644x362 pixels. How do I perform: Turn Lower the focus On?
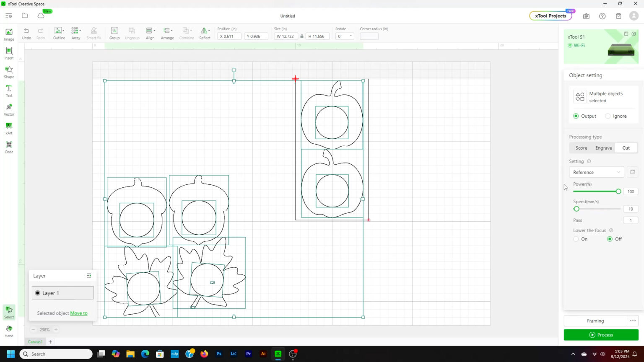(x=576, y=239)
